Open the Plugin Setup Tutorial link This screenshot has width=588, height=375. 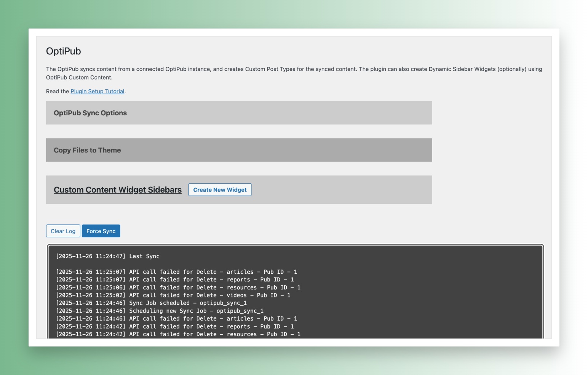[97, 91]
